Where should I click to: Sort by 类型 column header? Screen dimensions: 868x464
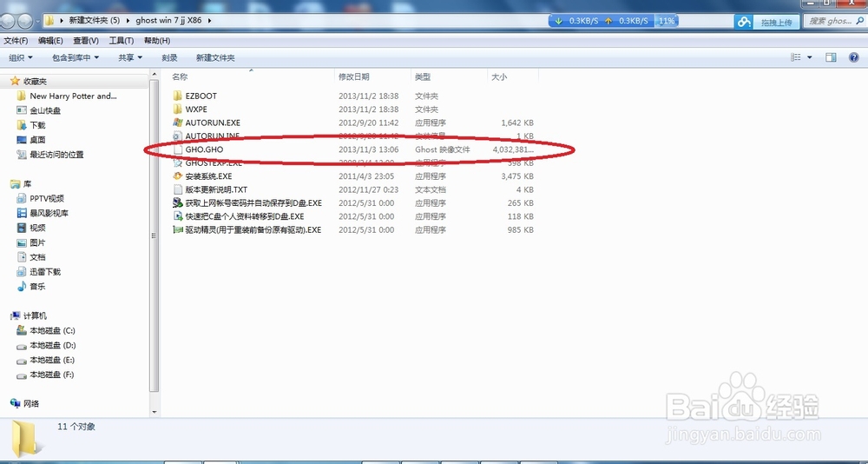coord(423,77)
